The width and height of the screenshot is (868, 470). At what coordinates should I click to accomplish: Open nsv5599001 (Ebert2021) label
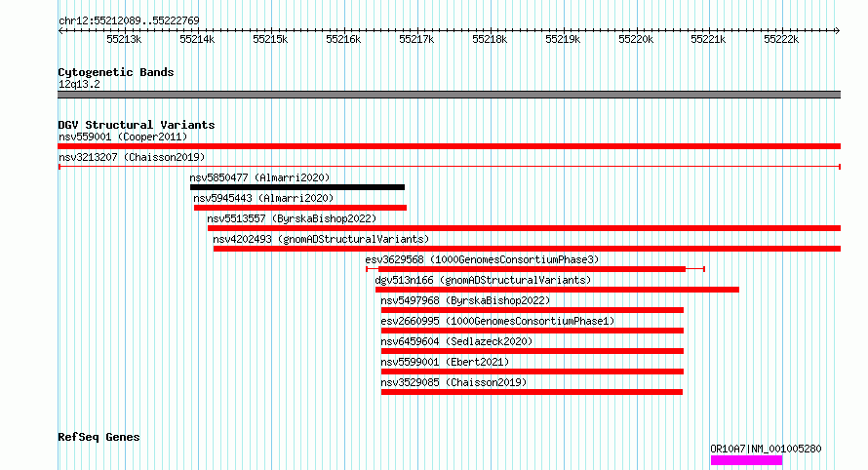pyautogui.click(x=445, y=362)
